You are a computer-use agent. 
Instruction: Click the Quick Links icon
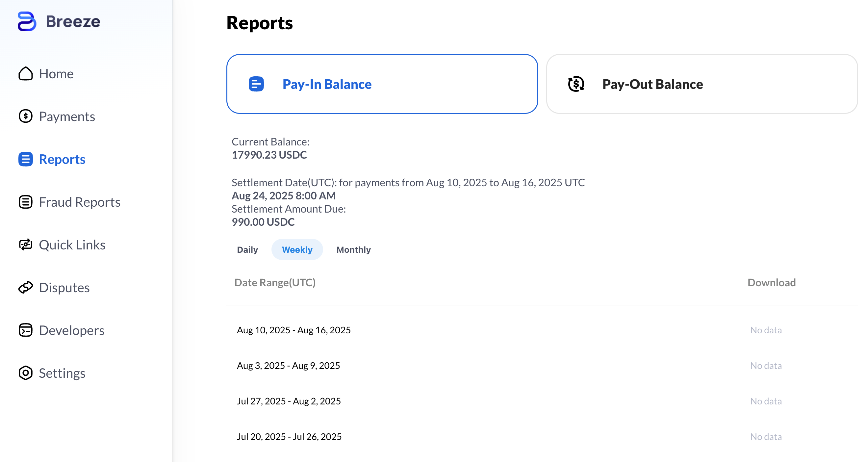pos(26,244)
